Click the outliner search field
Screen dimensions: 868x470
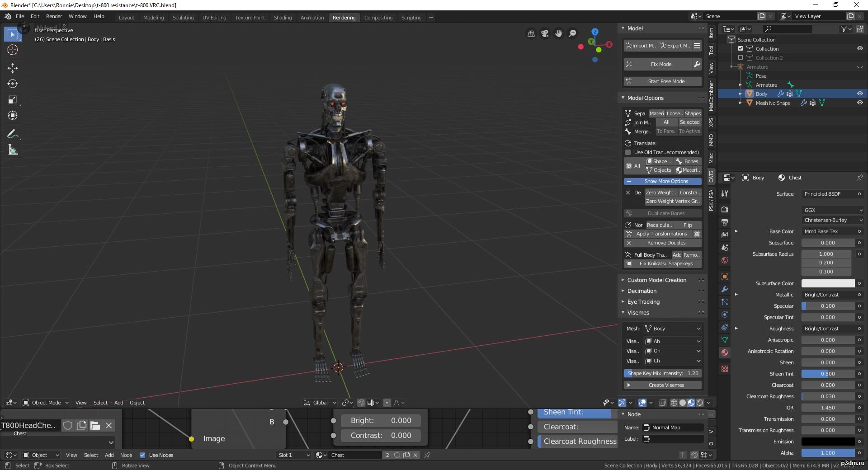pos(787,29)
